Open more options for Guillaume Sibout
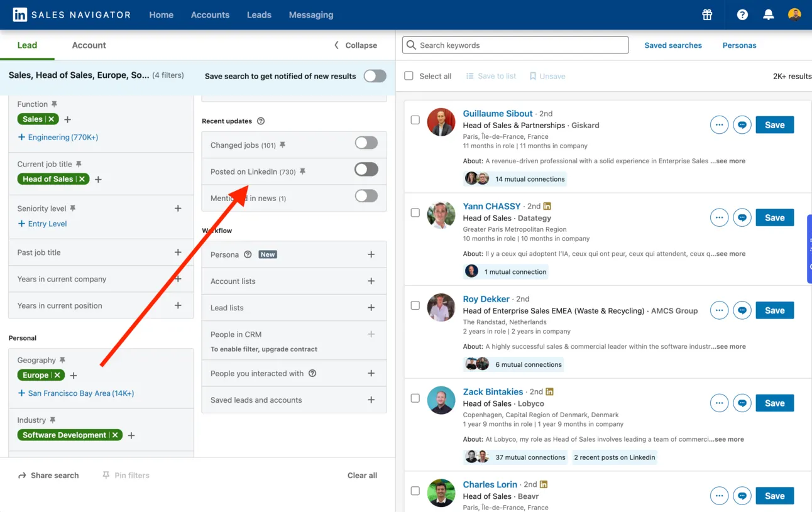 719,125
